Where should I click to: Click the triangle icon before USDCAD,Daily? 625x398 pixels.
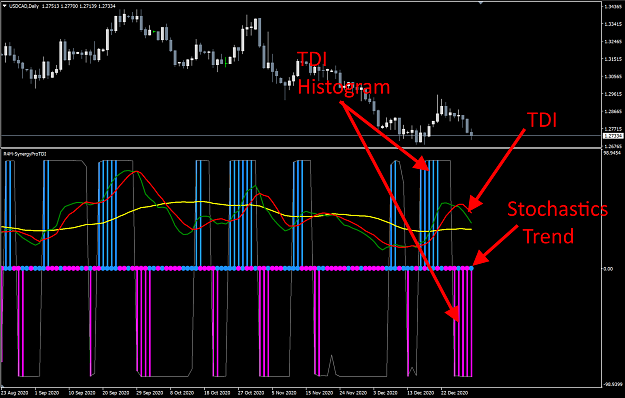coord(4,6)
